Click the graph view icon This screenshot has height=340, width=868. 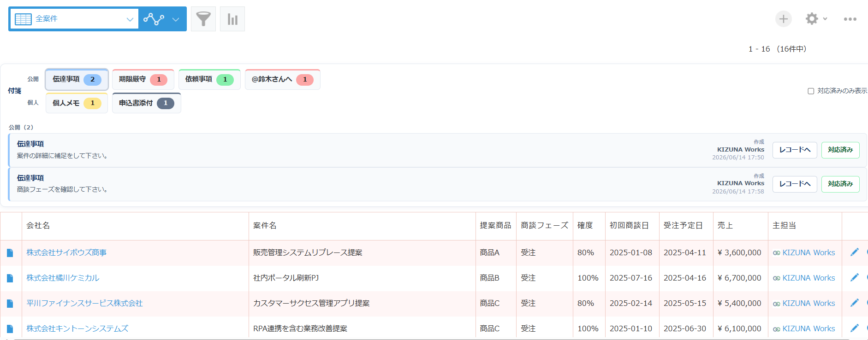[x=154, y=19]
